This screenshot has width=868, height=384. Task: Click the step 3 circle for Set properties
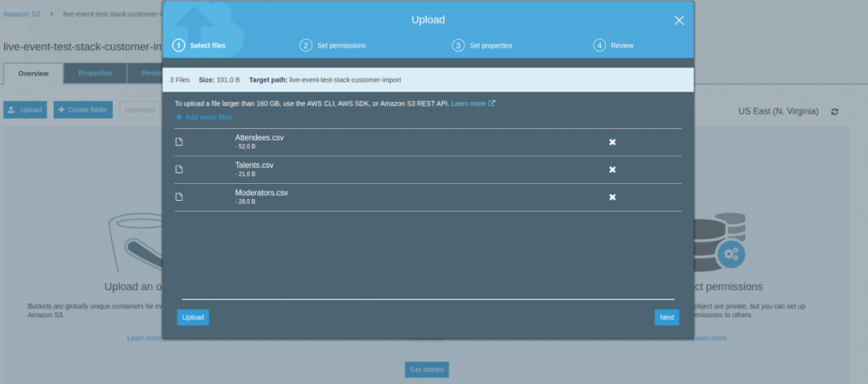coord(458,46)
